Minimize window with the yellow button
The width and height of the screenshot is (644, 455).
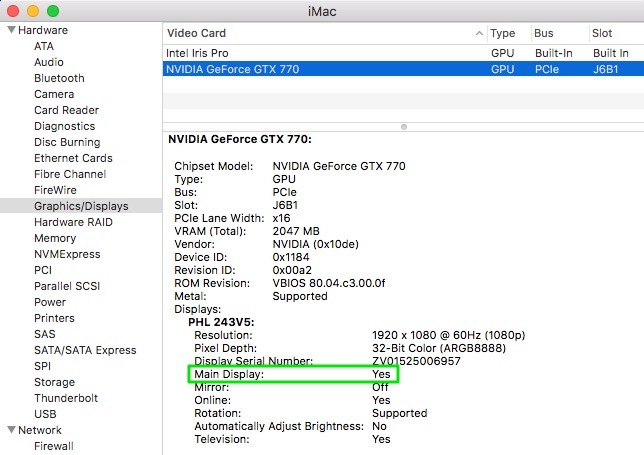[33, 11]
